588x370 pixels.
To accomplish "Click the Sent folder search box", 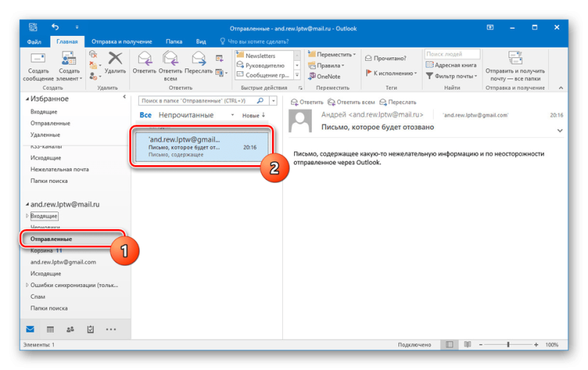I will [x=198, y=101].
